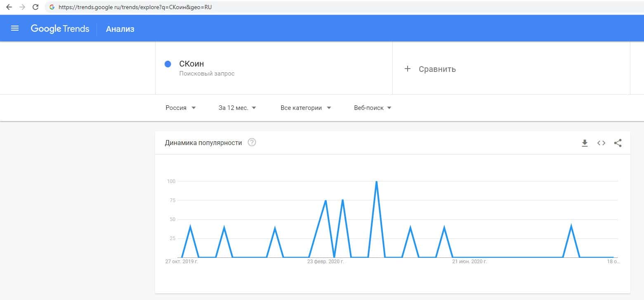Open the За 12 мес. period dropdown
Image resolution: width=644 pixels, height=300 pixels.
[x=237, y=108]
